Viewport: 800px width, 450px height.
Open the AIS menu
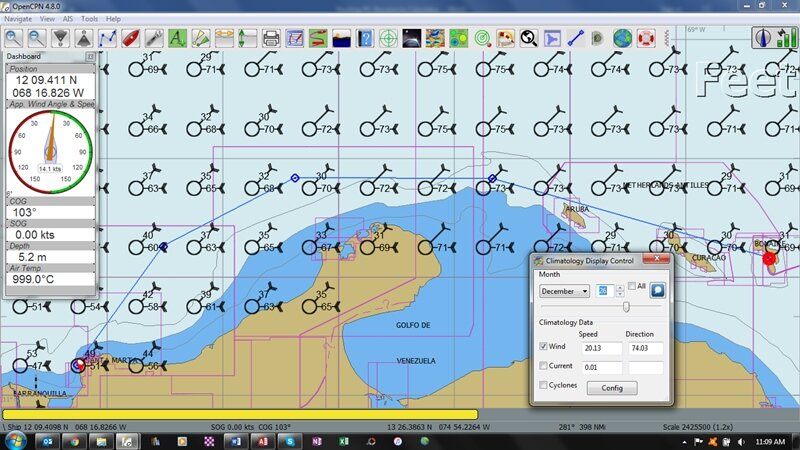(68, 19)
